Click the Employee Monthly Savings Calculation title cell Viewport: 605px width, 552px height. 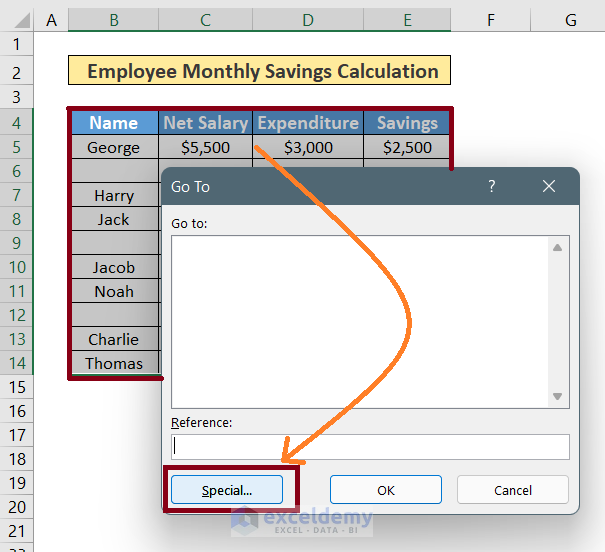259,70
